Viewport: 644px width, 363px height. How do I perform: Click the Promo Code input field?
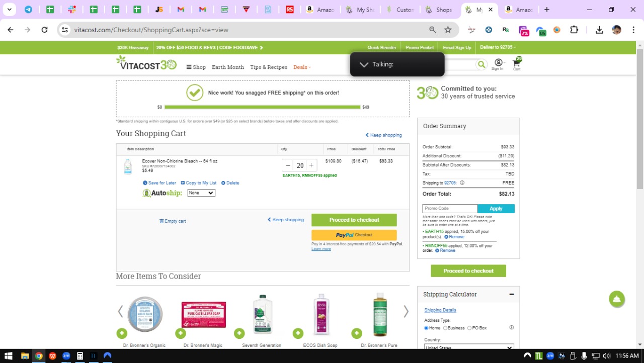pyautogui.click(x=450, y=209)
